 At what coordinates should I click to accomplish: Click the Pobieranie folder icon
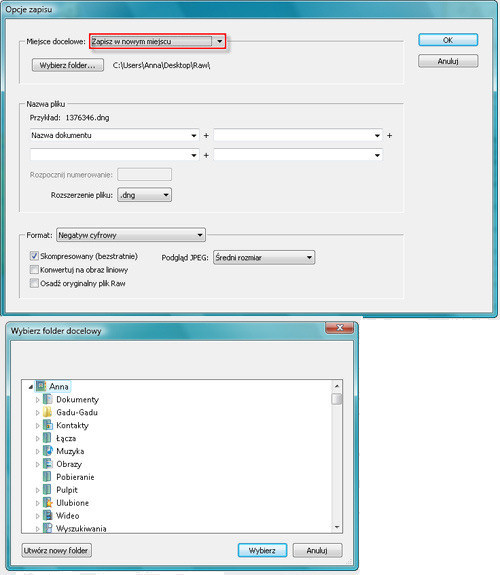tap(48, 477)
